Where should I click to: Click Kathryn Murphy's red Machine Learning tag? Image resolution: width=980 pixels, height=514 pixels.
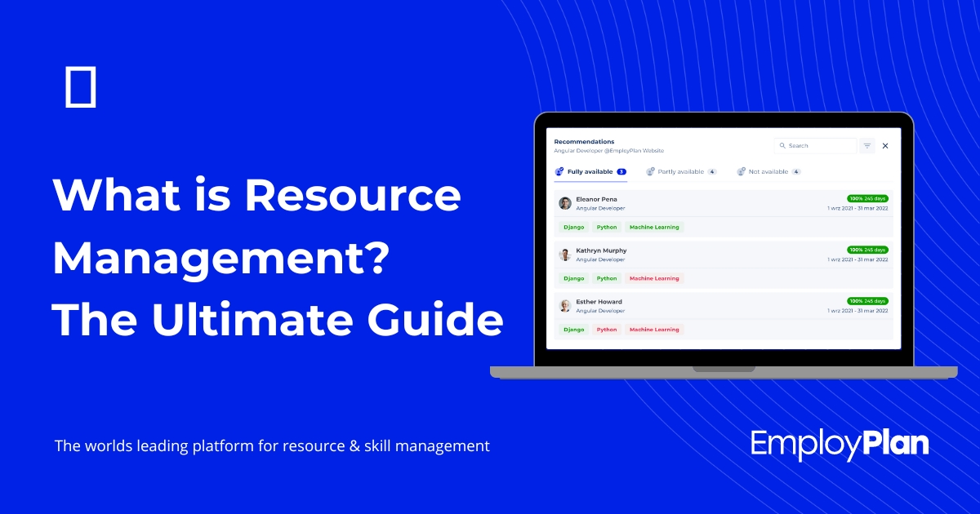(x=654, y=278)
